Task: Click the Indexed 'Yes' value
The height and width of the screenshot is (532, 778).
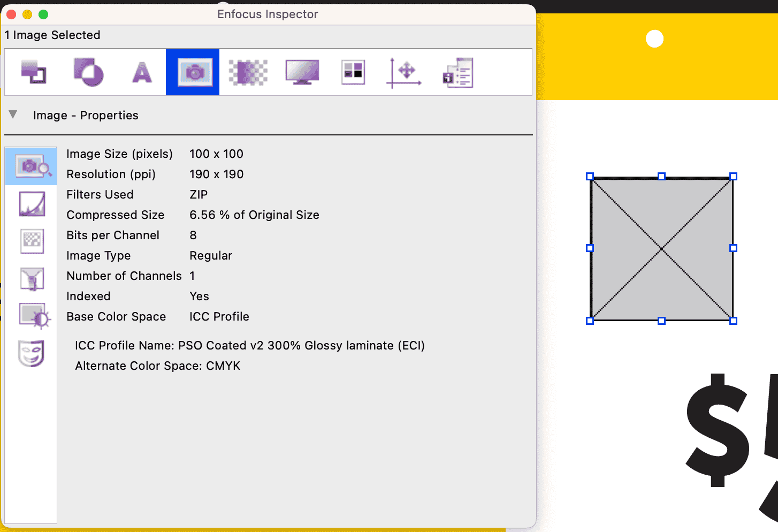Action: pyautogui.click(x=199, y=297)
